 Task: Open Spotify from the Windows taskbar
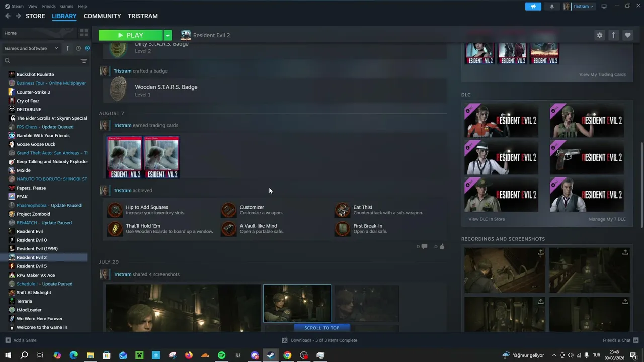click(x=221, y=355)
